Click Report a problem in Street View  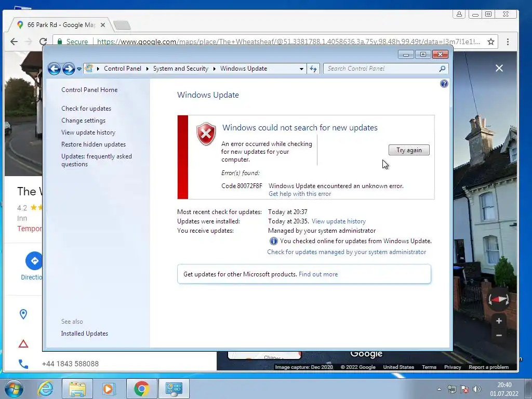[488, 367]
